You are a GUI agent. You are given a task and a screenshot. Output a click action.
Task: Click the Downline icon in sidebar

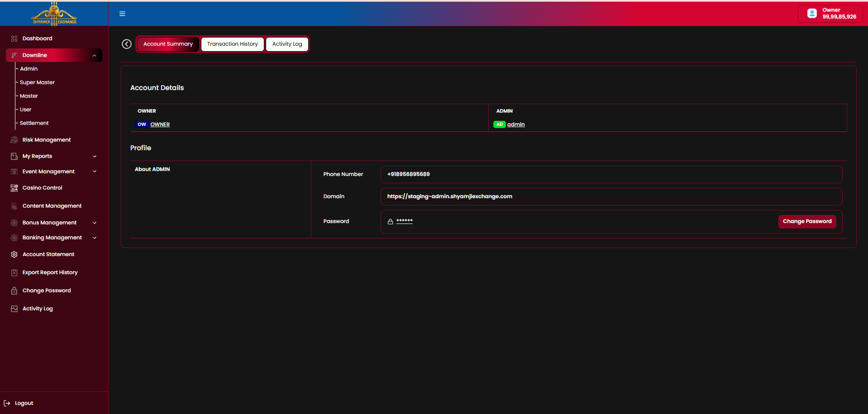(x=14, y=55)
